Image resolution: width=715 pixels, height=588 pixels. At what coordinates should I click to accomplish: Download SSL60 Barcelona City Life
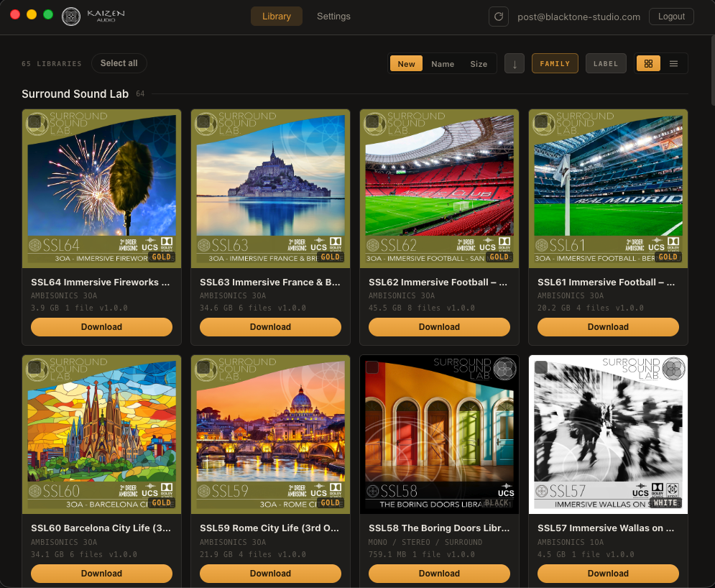click(x=102, y=574)
